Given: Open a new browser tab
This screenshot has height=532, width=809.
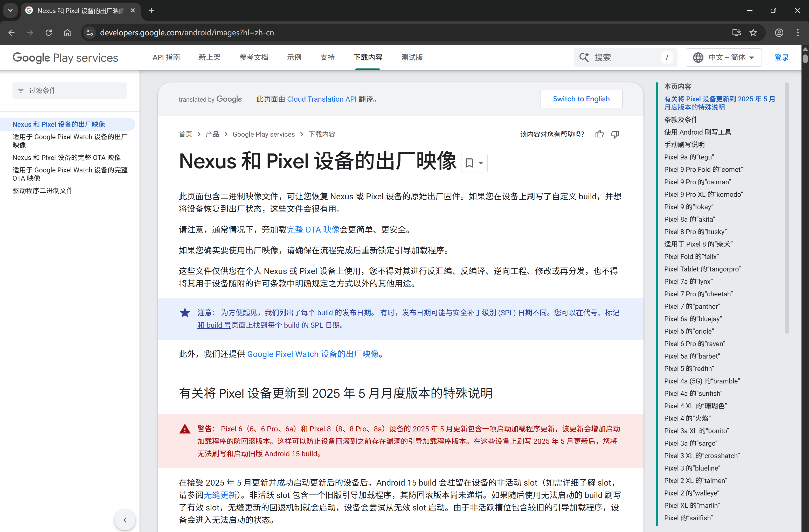Looking at the screenshot, I should (x=151, y=11).
